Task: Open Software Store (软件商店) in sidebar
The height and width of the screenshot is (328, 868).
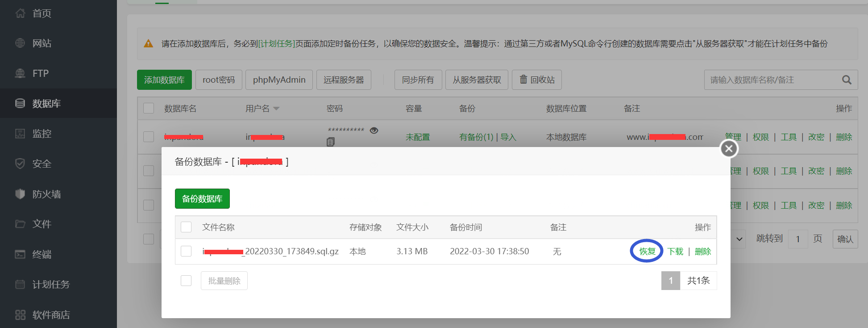Action: click(x=50, y=315)
